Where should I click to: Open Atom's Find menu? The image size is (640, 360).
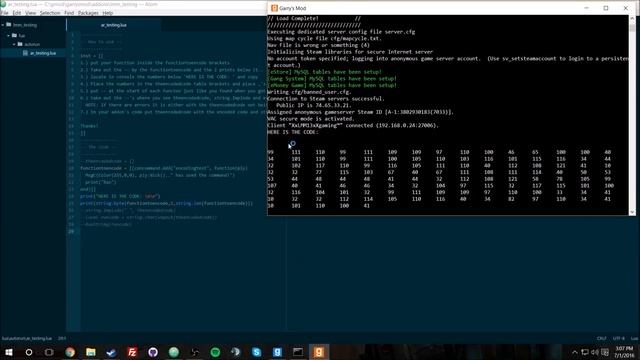[69, 13]
